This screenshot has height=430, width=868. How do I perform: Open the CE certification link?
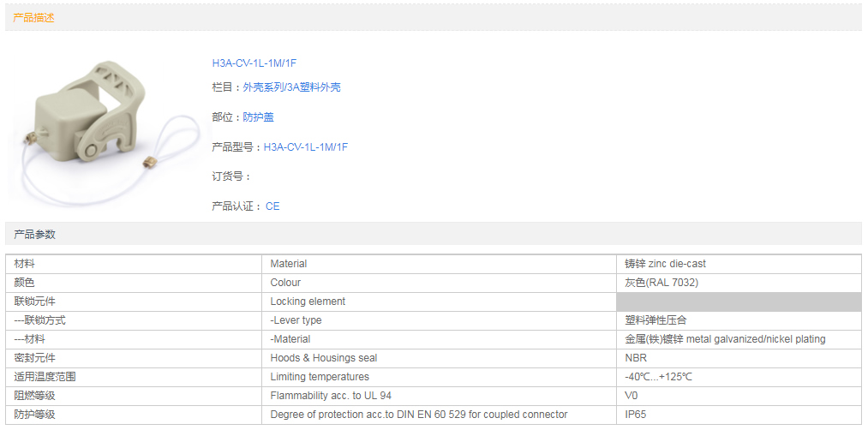pos(272,206)
